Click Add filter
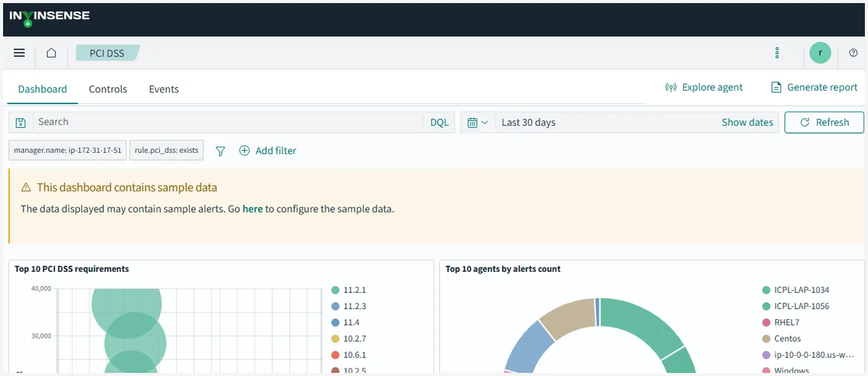This screenshot has height=376, width=868. [x=268, y=150]
